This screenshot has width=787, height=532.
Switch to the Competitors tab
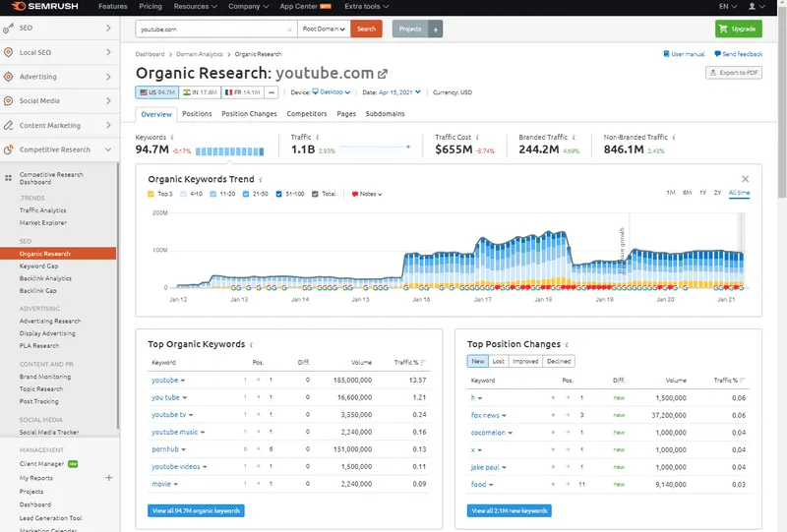point(307,114)
